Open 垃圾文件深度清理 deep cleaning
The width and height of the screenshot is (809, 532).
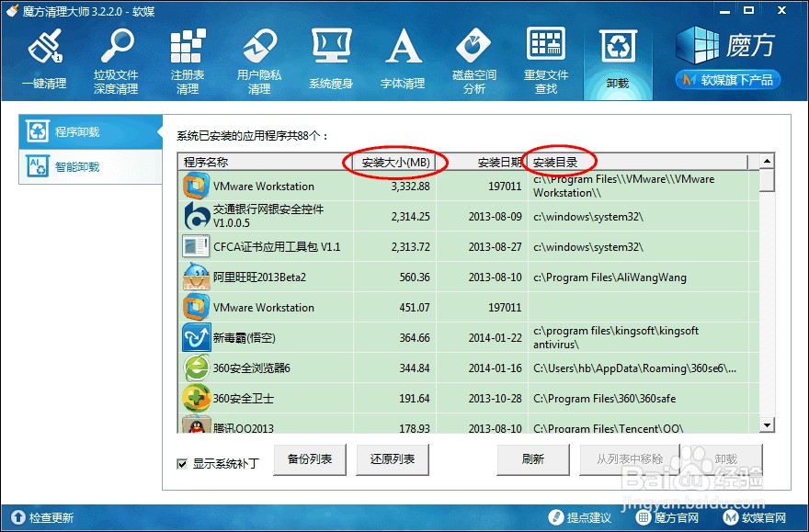tap(116, 61)
